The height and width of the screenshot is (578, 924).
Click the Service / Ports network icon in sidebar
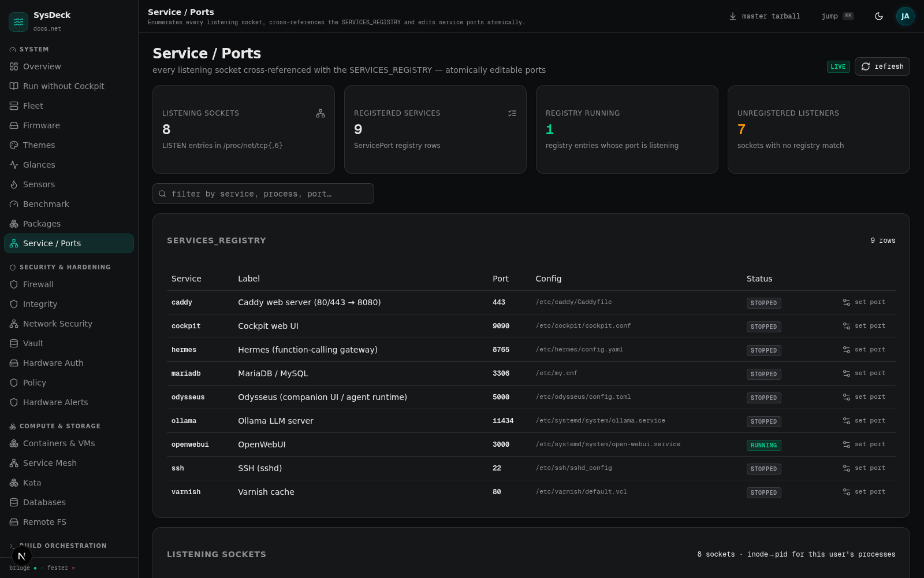click(14, 243)
